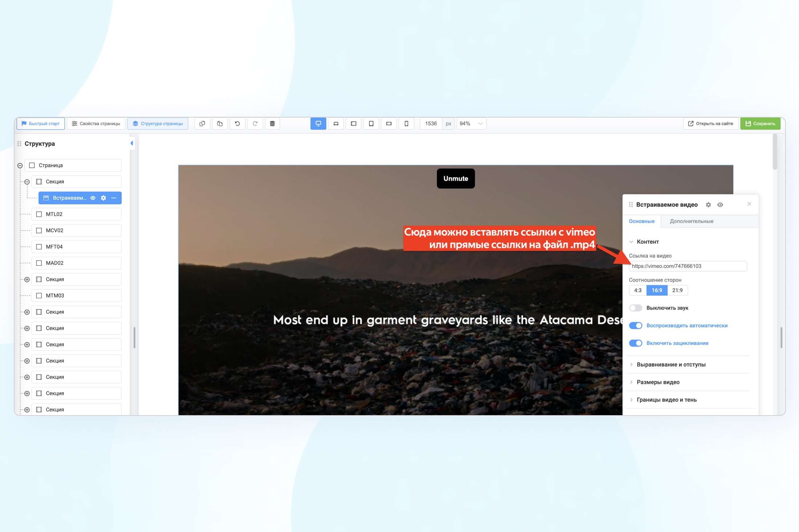Select desktop monitor preview mode
The width and height of the screenshot is (799, 532).
pyautogui.click(x=318, y=124)
